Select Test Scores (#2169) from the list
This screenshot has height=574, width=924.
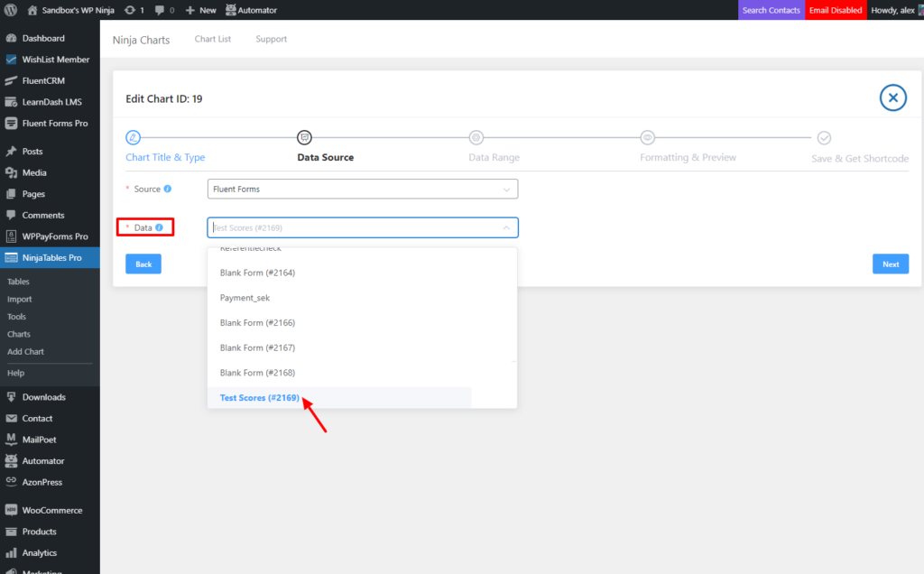(260, 398)
